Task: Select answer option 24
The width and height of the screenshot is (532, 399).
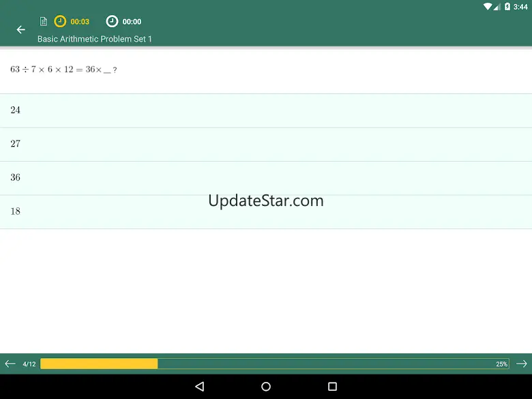Action: (x=266, y=110)
